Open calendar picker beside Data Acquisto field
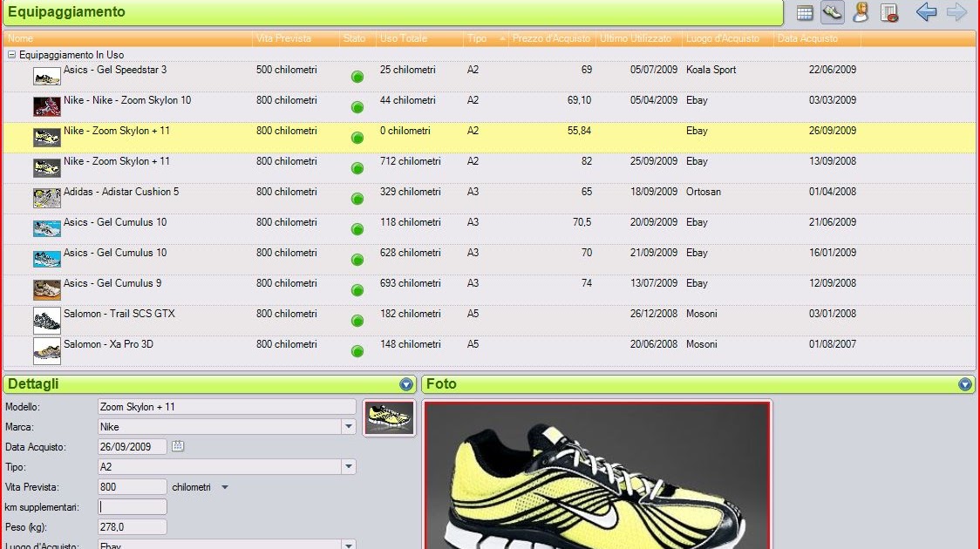 pyautogui.click(x=178, y=446)
